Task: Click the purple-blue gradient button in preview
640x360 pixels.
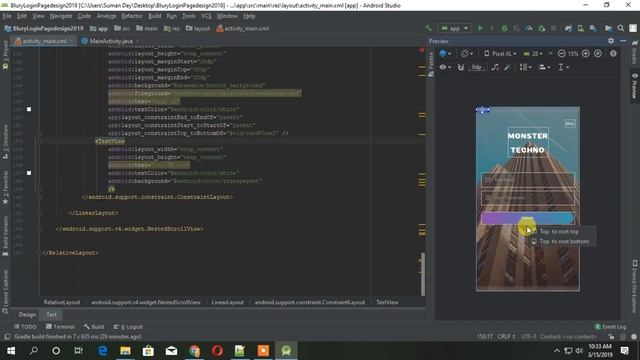Action: pyautogui.click(x=527, y=218)
